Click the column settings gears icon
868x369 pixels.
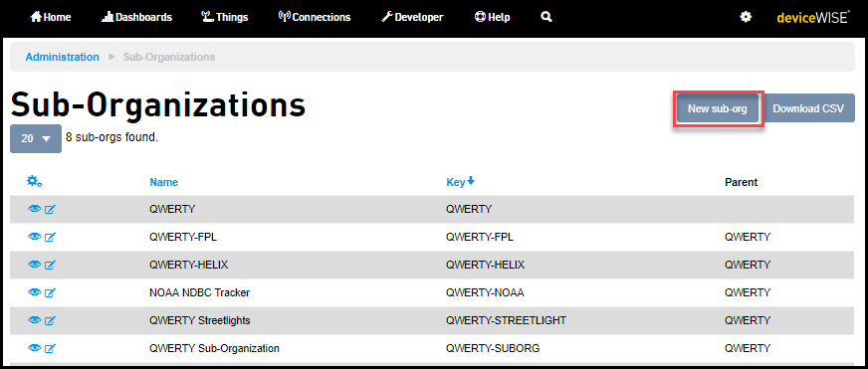(34, 181)
